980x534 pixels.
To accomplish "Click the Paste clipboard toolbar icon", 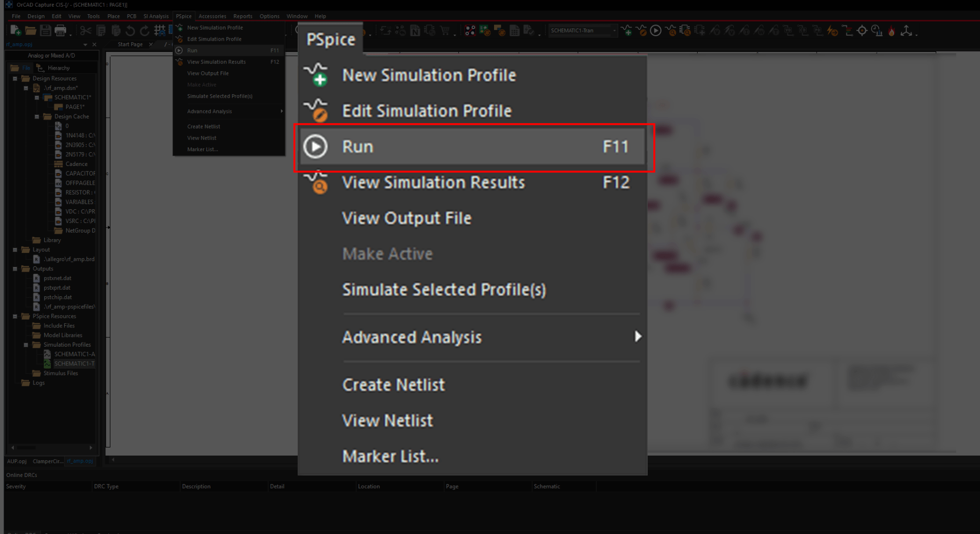I will (x=116, y=31).
